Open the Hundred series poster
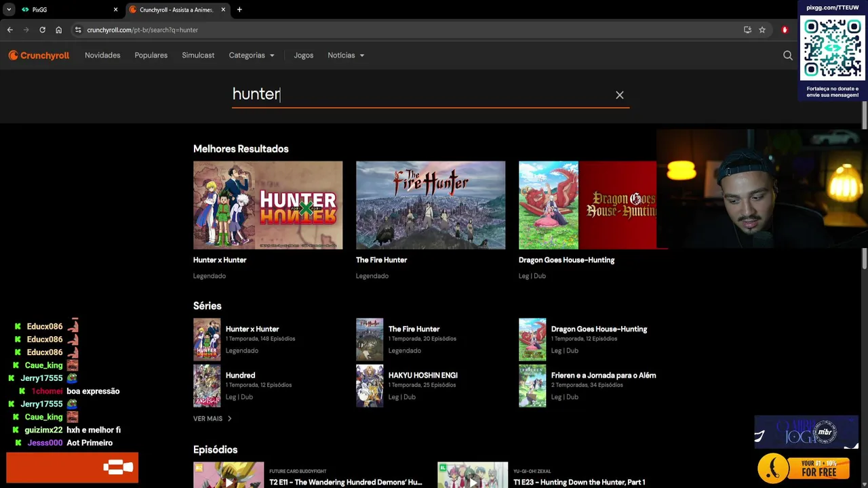Screen dimensions: 868x488 tap(207, 386)
